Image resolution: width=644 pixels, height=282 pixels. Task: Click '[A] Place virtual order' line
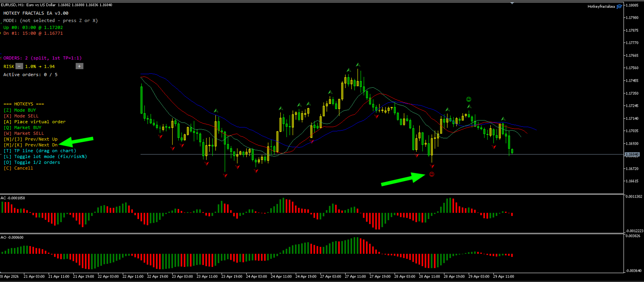(35, 122)
